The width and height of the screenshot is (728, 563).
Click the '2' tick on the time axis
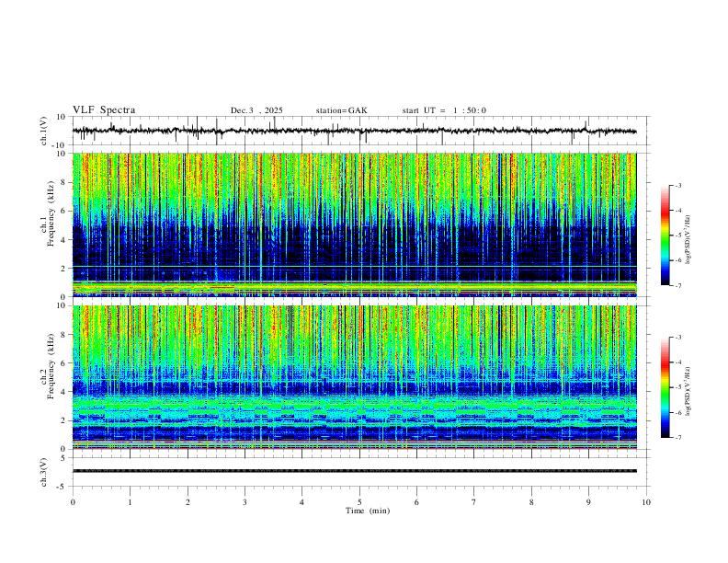click(x=188, y=502)
